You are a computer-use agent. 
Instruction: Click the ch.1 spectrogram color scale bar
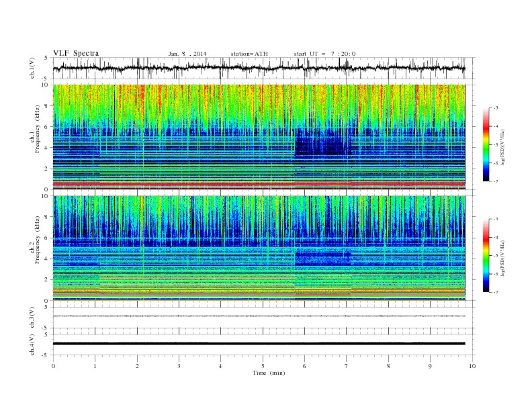(486, 144)
